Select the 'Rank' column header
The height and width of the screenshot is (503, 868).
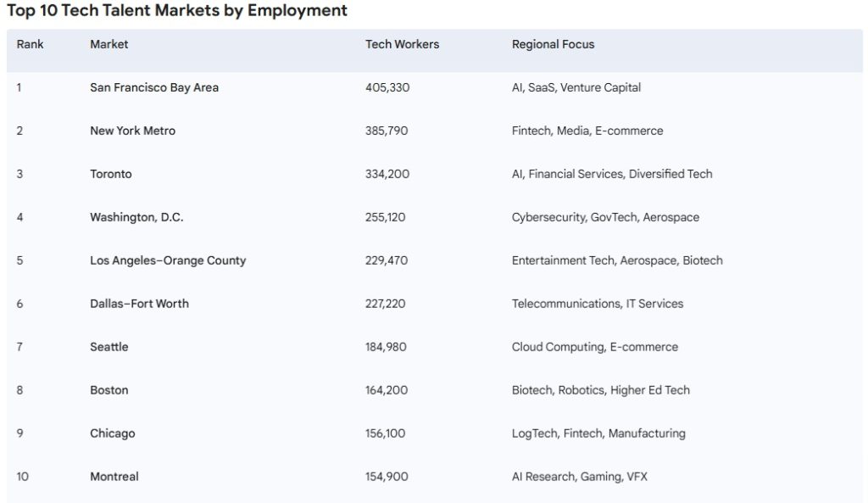pyautogui.click(x=30, y=44)
